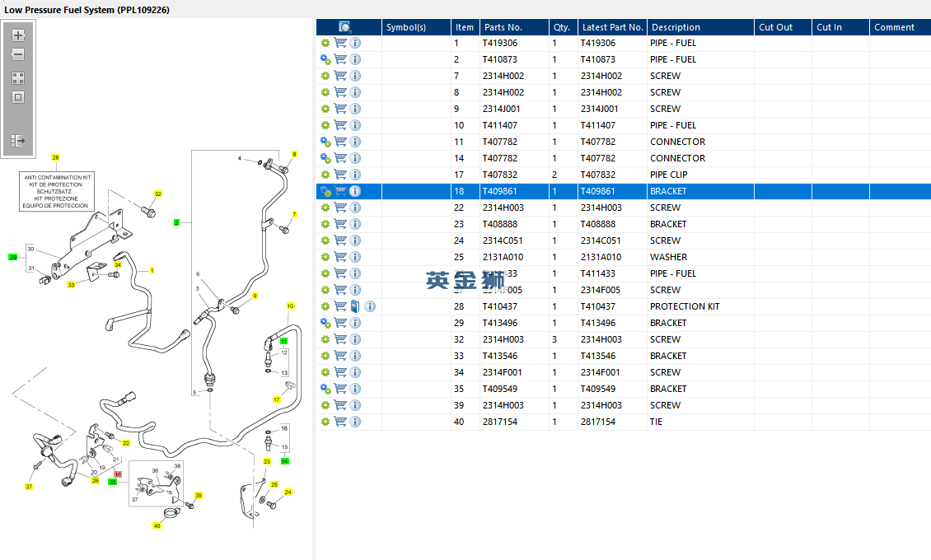Show info for item 39 SCREW
Image resolution: width=931 pixels, height=560 pixels.
[355, 405]
